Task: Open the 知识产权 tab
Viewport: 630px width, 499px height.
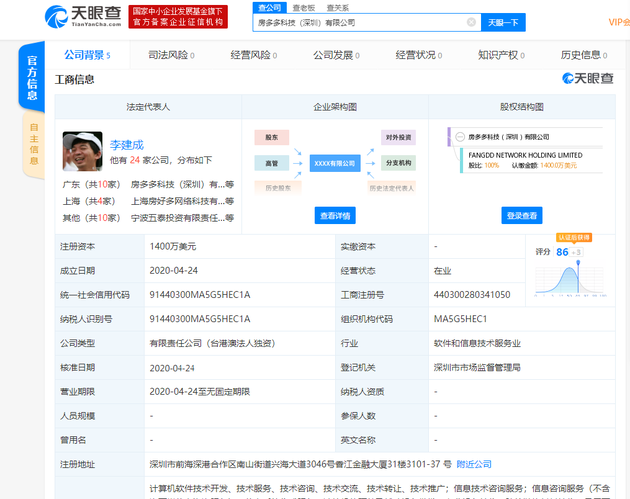Action: (x=502, y=55)
